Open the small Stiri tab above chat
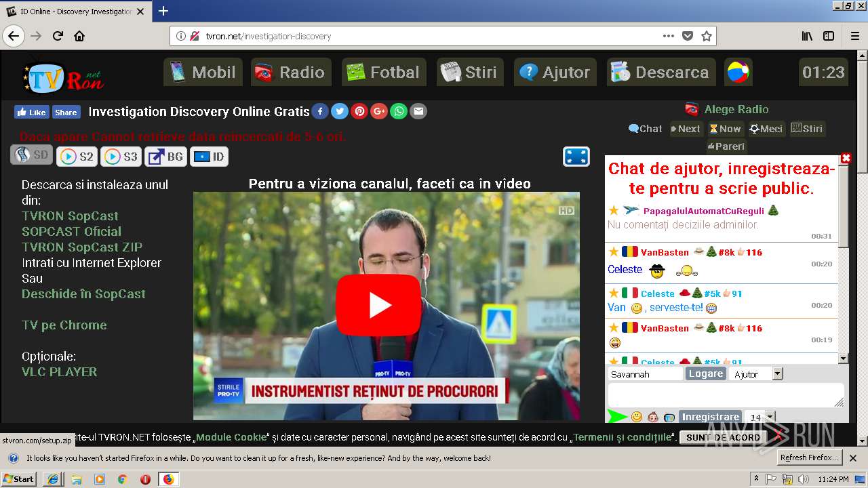868x488 pixels. [x=808, y=129]
